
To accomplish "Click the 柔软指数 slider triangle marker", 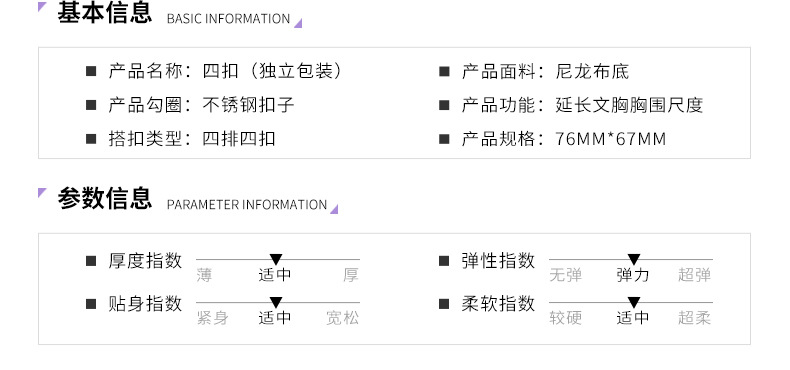I will [634, 302].
